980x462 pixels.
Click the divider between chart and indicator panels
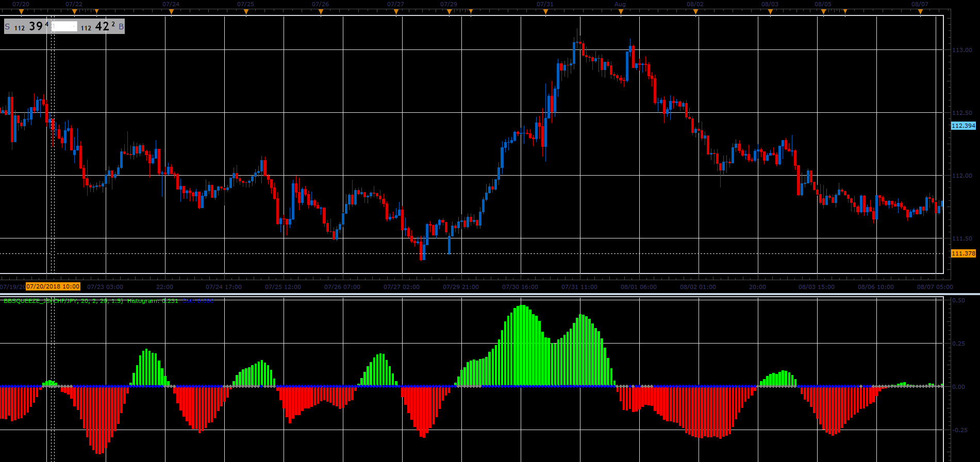[490, 294]
